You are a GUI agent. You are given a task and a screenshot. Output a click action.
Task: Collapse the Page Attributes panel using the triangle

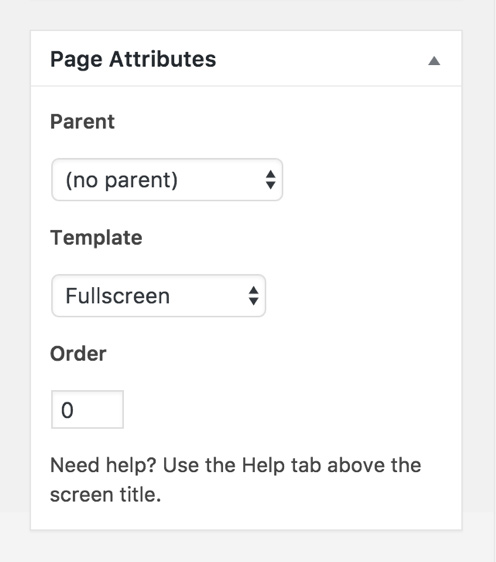(x=434, y=61)
